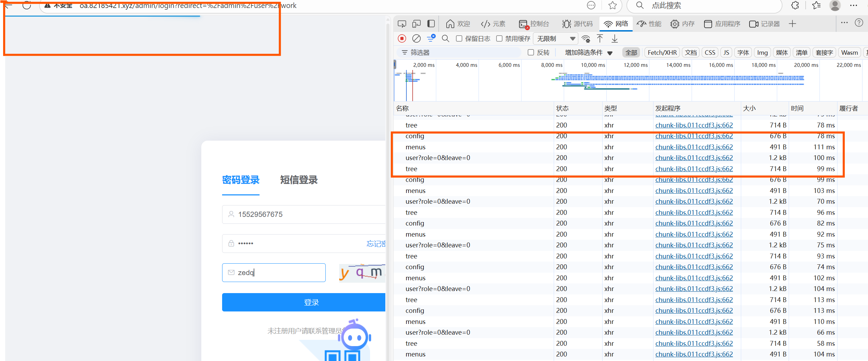Open the 无限制 throttling dropdown
Image resolution: width=868 pixels, height=361 pixels.
coord(555,38)
